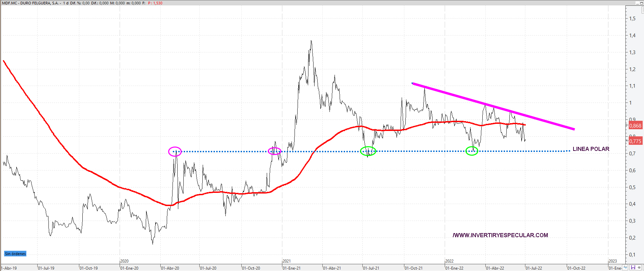Click the 01-Jul-22 date on time axis

[534, 268]
